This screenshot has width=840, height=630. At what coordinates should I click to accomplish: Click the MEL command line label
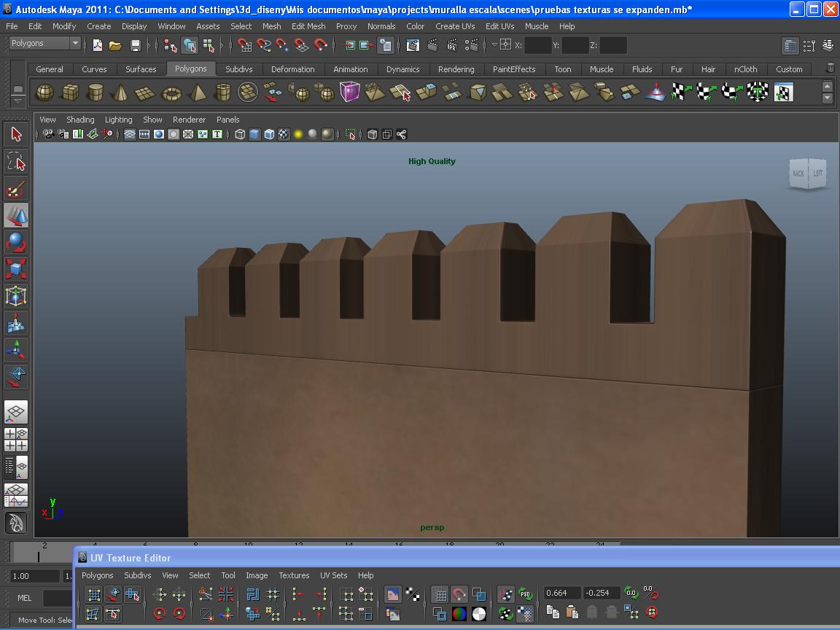point(24,598)
